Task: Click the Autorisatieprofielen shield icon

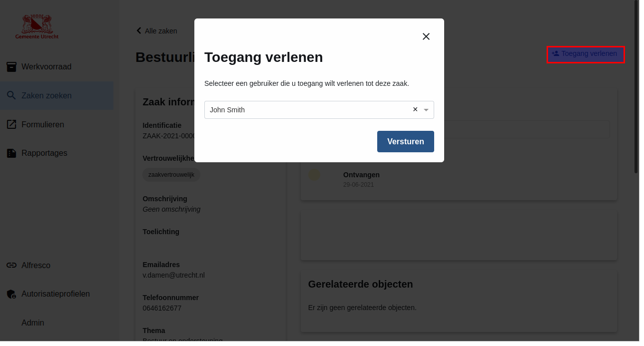Action: click(x=11, y=294)
